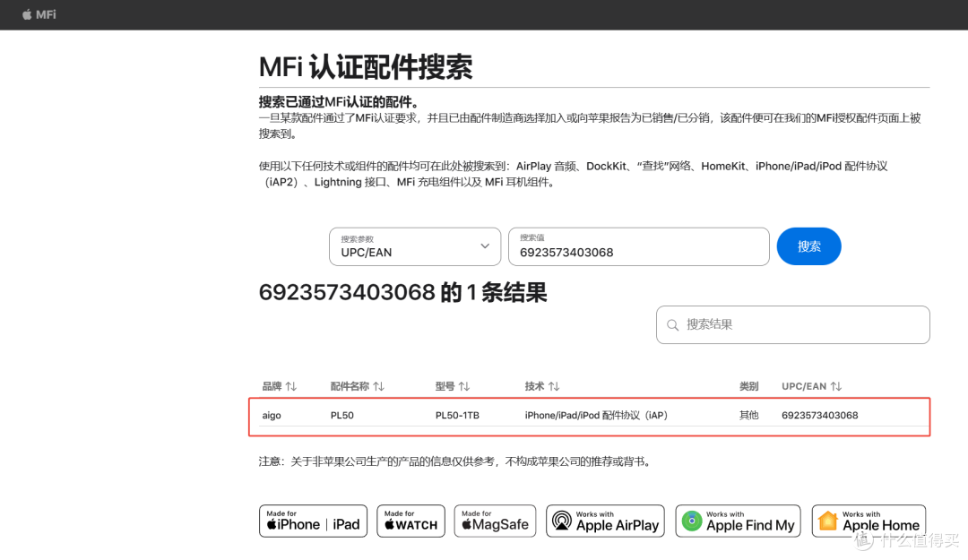The height and width of the screenshot is (560, 968).
Task: Click the Made for Watch badge
Action: pyautogui.click(x=411, y=521)
